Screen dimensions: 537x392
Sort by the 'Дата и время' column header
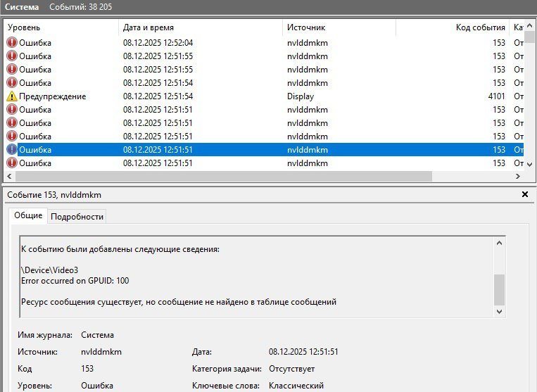pyautogui.click(x=199, y=27)
